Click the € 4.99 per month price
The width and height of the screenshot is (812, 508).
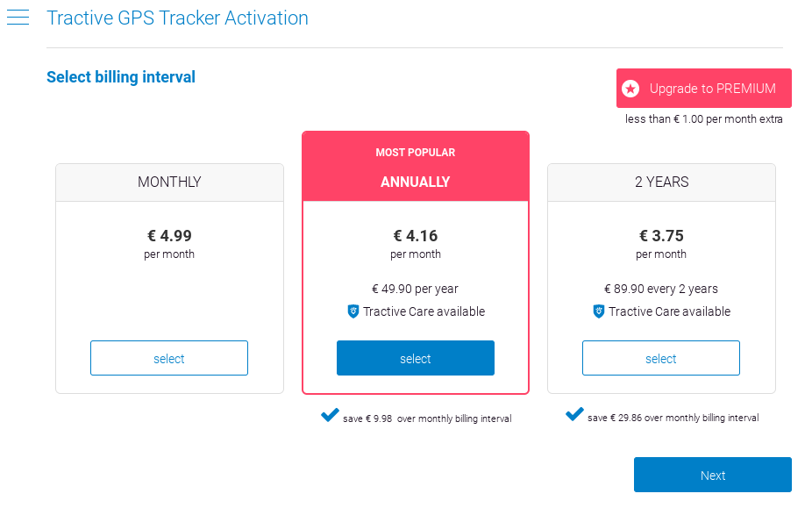(x=169, y=244)
